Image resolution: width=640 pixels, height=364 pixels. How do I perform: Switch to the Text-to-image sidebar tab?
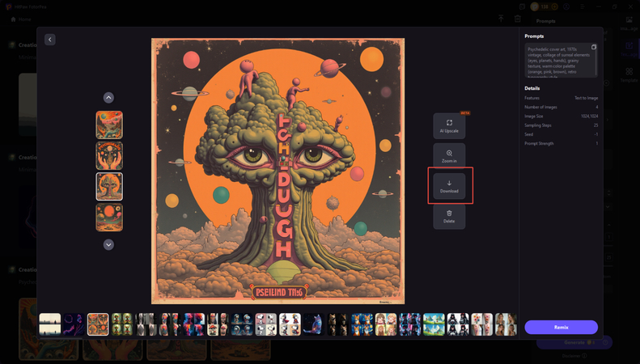629,49
